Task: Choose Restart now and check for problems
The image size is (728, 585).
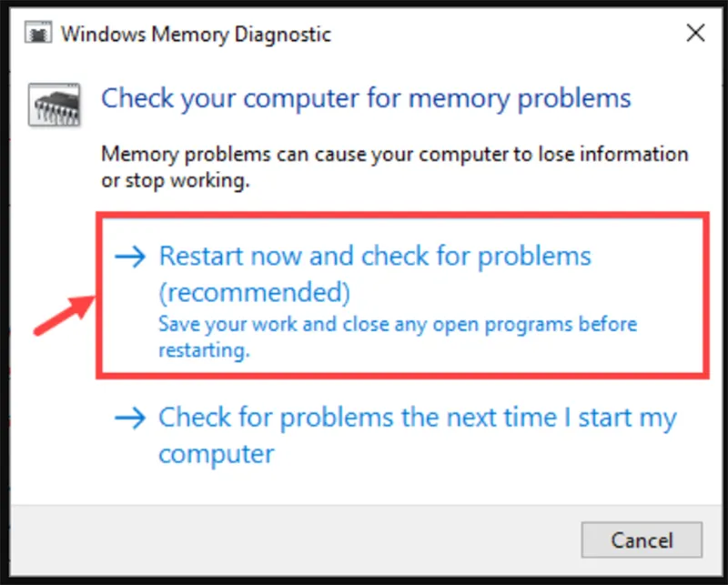Action: 375,257
